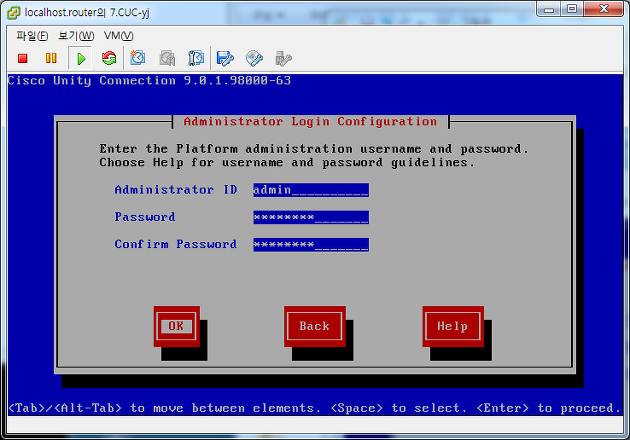Take a snapshot using the snapshot icon
Viewport: 630px width, 440px height.
point(138,58)
